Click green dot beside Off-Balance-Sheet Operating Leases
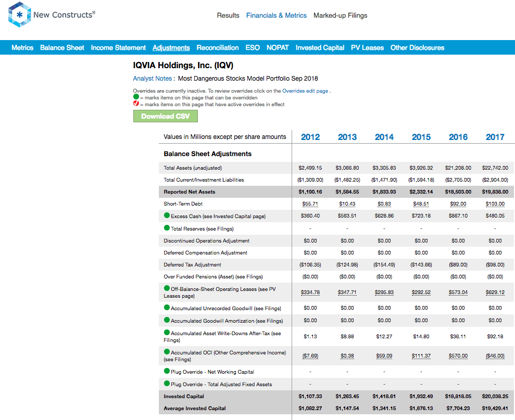Viewport: 515px width, 420px height. [x=167, y=288]
